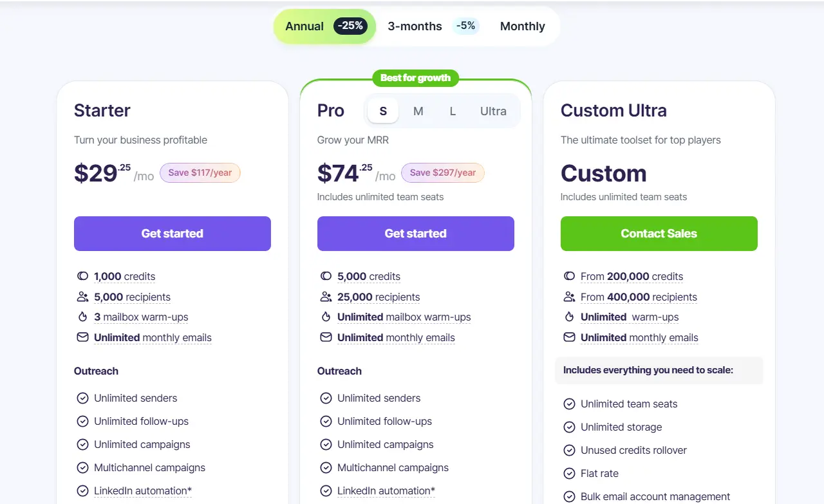Open the LinkedIn automation link in Pro
824x504 pixels.
coord(386,490)
